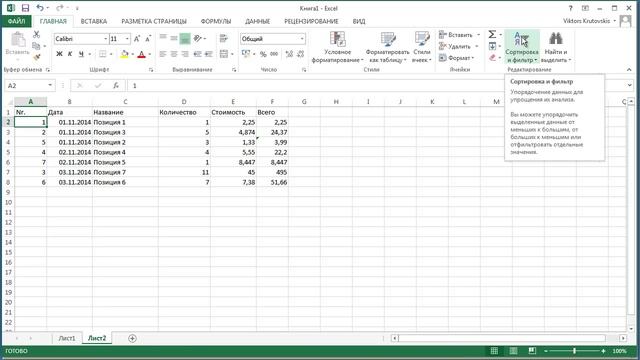Switch to the ВСТАВКА tab
Image resolution: width=640 pixels, height=360 pixels.
(x=94, y=21)
